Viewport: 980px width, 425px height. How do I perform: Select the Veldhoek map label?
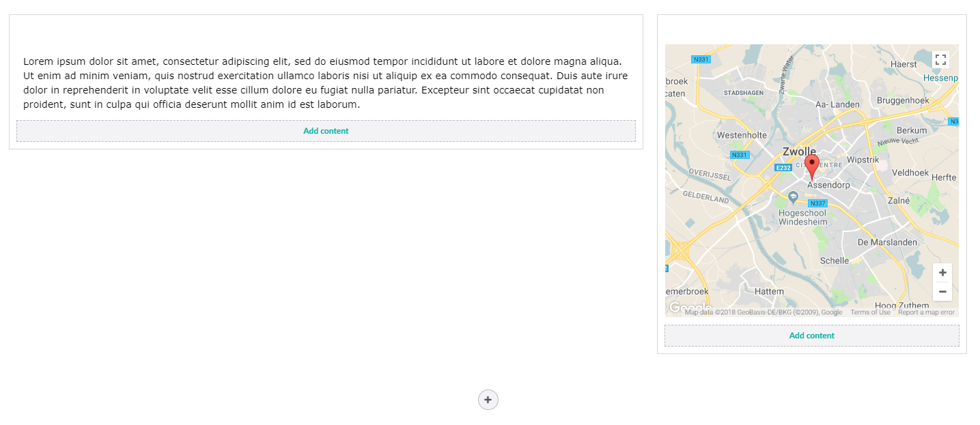910,173
